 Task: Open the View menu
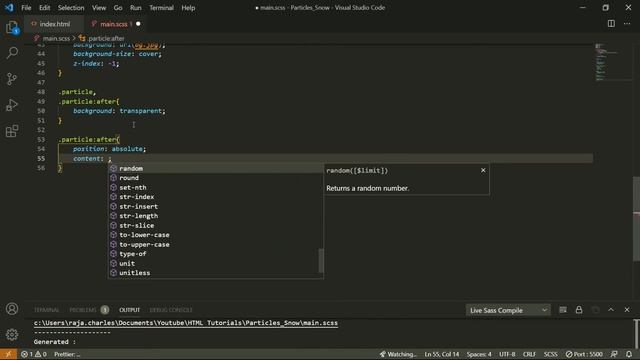point(99,8)
